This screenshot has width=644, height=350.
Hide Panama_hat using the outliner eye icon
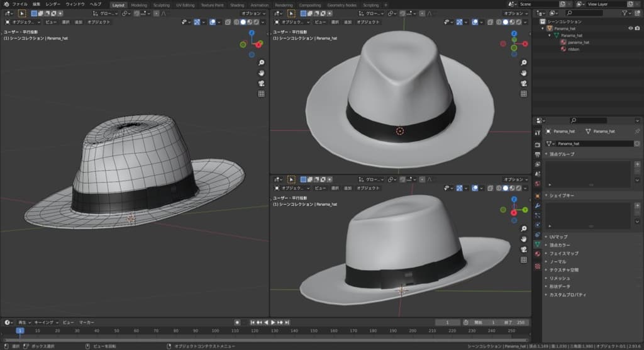[630, 28]
